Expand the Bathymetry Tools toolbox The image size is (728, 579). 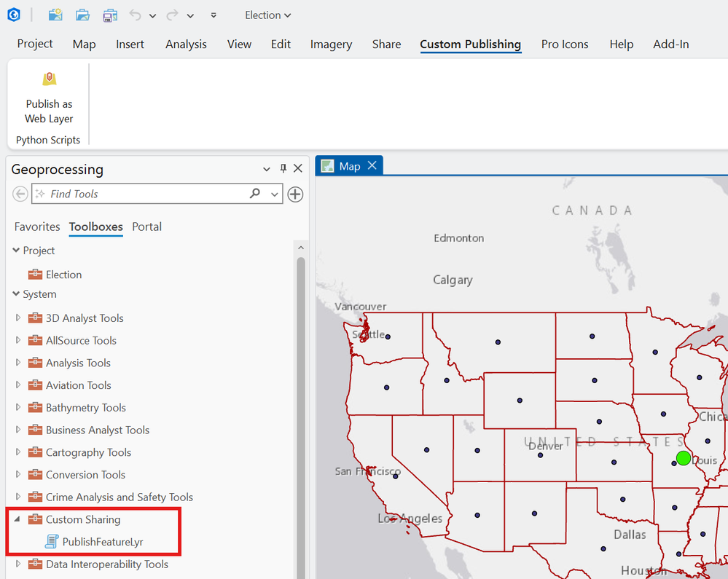[18, 407]
